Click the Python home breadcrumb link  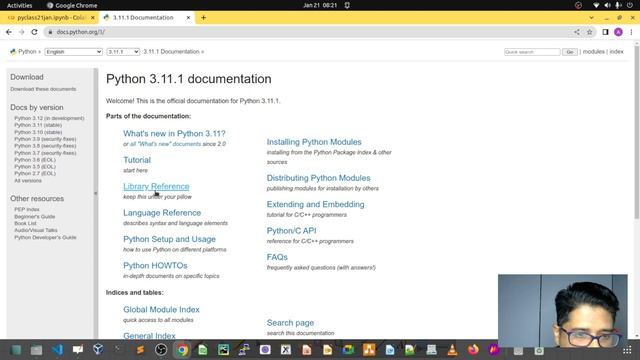tap(27, 51)
